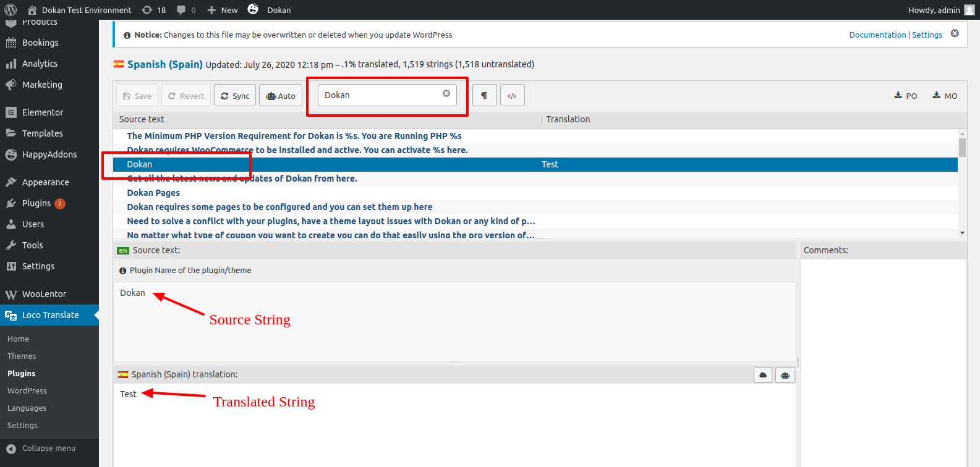Download the PO file

point(906,96)
